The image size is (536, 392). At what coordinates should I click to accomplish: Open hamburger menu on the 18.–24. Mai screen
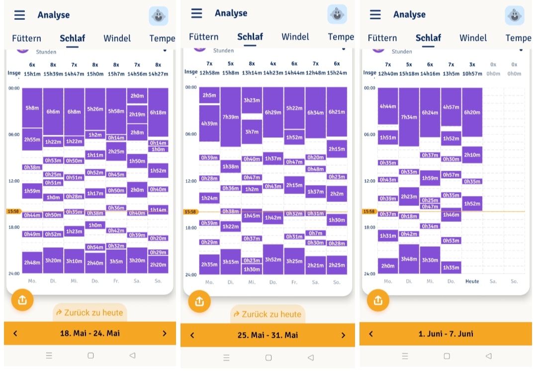(x=19, y=15)
